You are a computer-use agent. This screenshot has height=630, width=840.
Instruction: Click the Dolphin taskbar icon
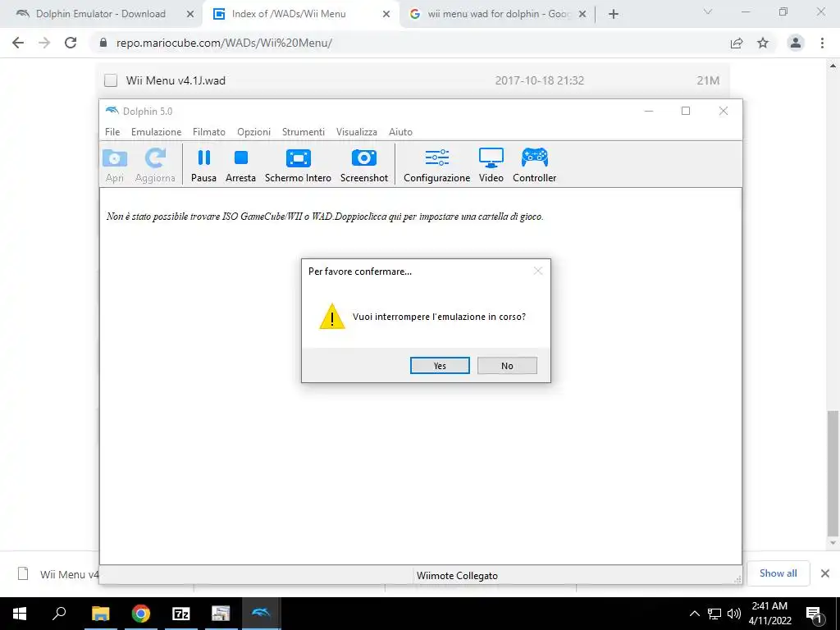(262, 614)
